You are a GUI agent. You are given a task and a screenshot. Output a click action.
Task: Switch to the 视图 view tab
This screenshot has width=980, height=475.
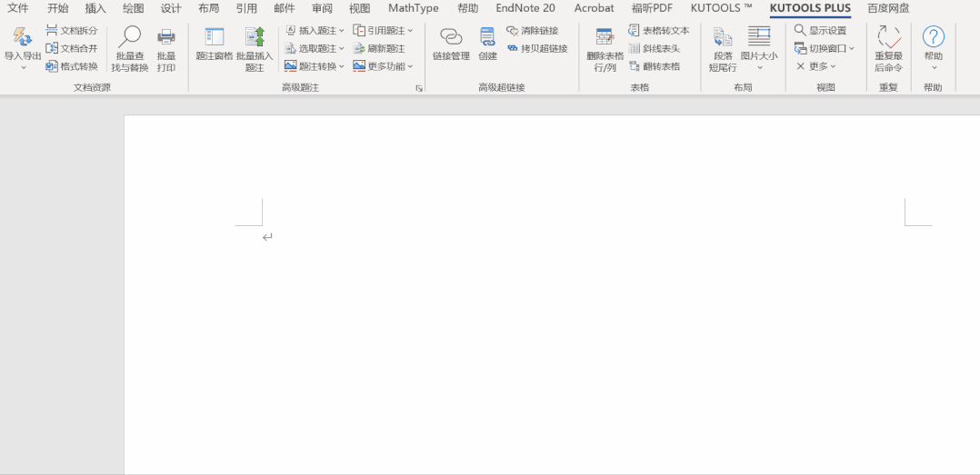(359, 9)
